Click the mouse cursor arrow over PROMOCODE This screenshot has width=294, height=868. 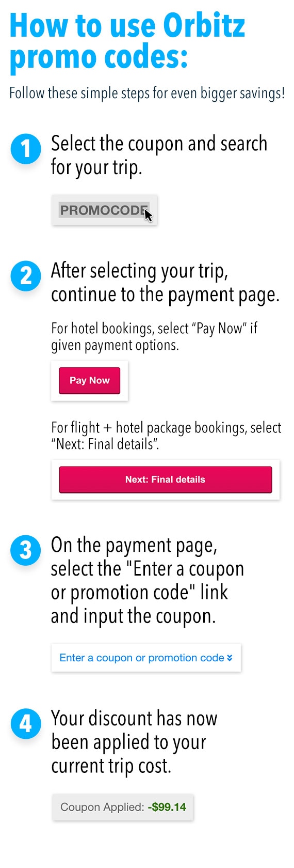click(148, 214)
